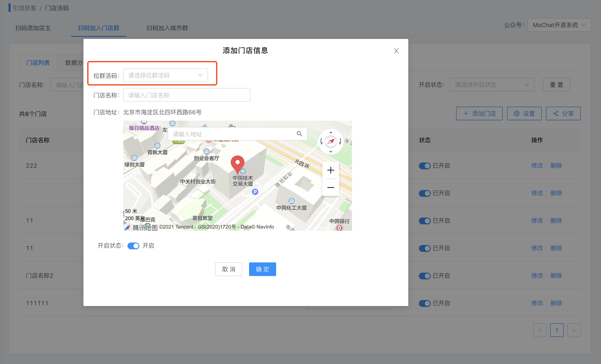
Task: Switch to the 扫码添加店主 tab
Action: coord(33,28)
